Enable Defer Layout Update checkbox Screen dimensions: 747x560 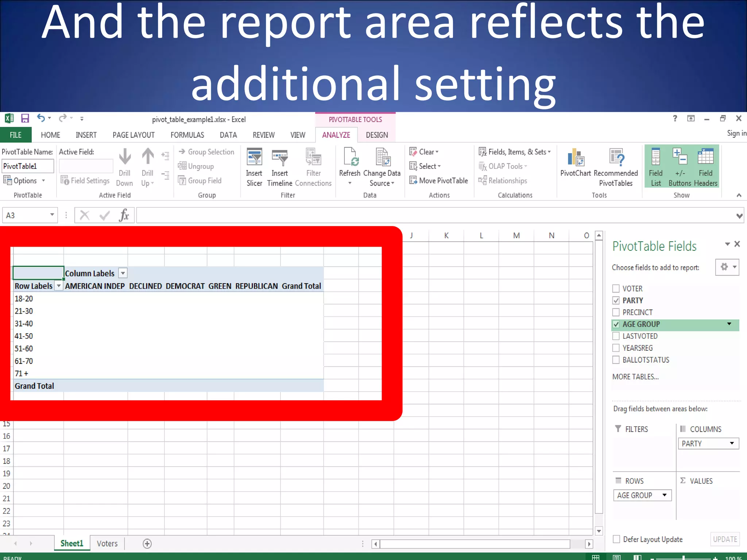click(x=616, y=539)
